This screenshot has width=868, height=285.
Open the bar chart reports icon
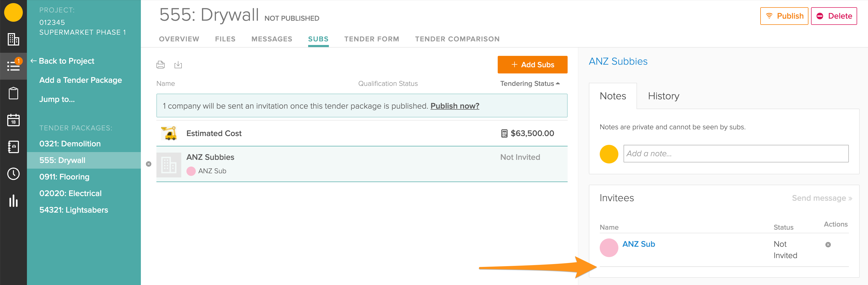click(x=13, y=201)
